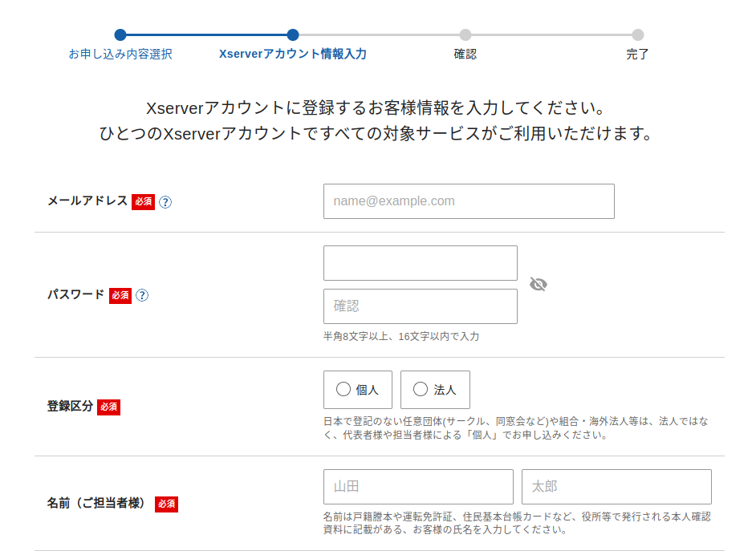Click the 確認 step circle in progress bar

[x=465, y=34]
